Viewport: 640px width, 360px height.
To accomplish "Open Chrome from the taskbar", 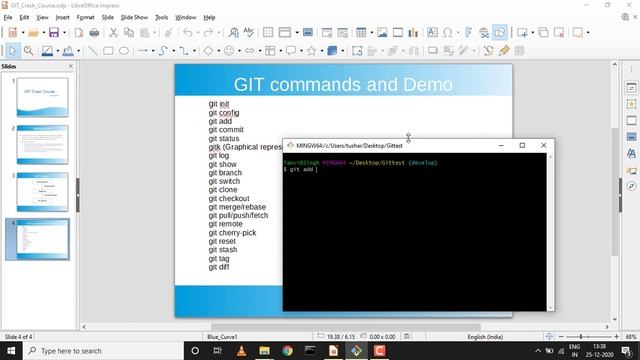I will (287, 351).
